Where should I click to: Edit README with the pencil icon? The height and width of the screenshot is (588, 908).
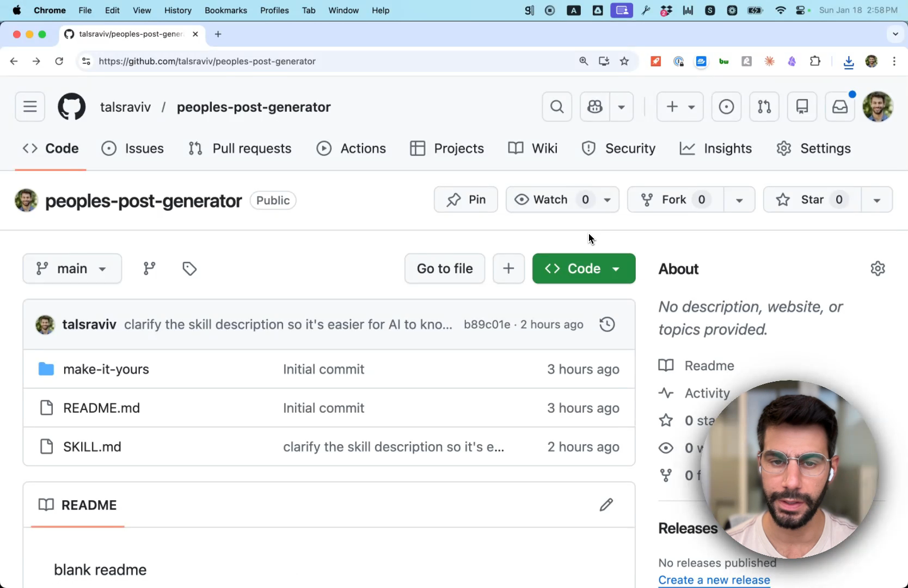click(606, 505)
